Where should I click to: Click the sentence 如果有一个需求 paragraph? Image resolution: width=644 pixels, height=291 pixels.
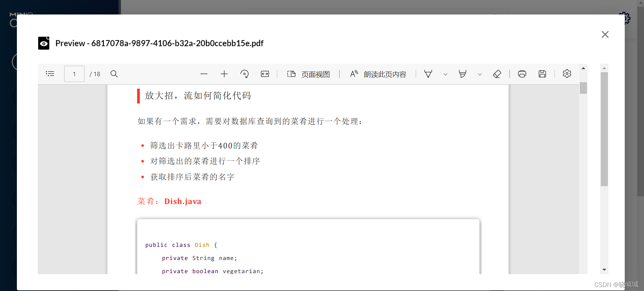tap(250, 121)
